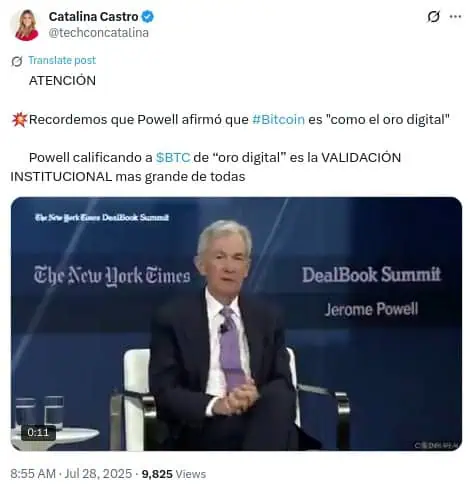Open the three-dot more options menu
Image resolution: width=474 pixels, height=492 pixels.
pyautogui.click(x=455, y=16)
